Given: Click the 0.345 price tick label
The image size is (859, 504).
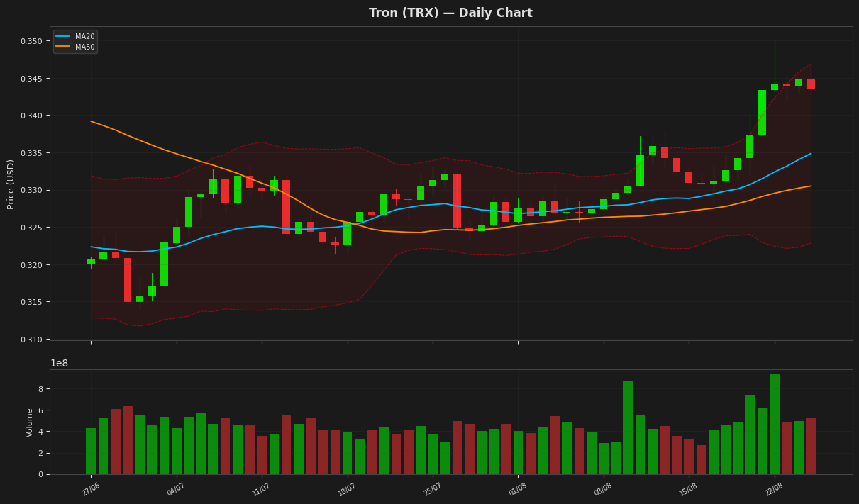Looking at the screenshot, I should click(31, 79).
